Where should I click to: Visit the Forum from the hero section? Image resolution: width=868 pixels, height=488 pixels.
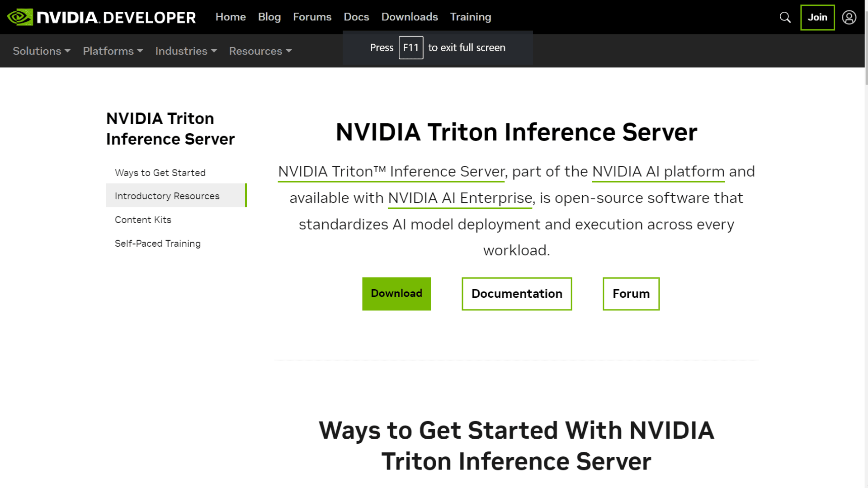[631, 294]
